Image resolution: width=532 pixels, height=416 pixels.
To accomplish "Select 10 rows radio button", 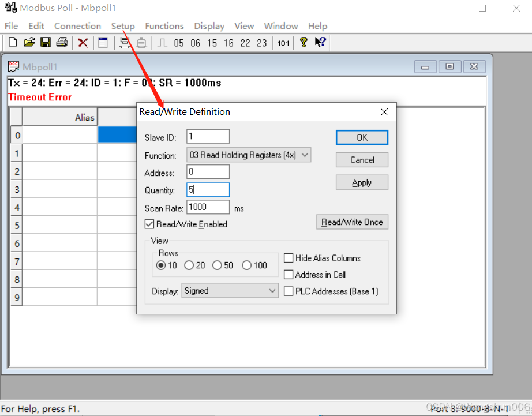I will click(x=161, y=265).
